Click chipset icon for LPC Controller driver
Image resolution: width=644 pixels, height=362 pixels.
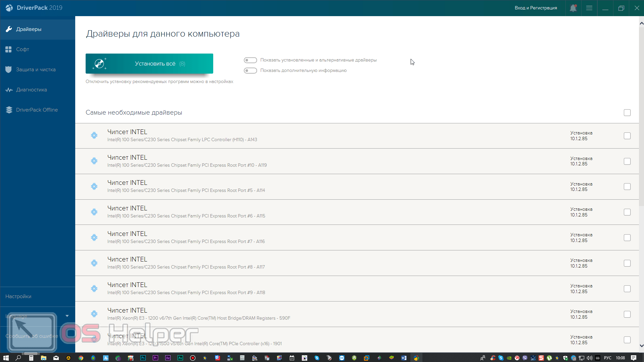[x=94, y=135]
